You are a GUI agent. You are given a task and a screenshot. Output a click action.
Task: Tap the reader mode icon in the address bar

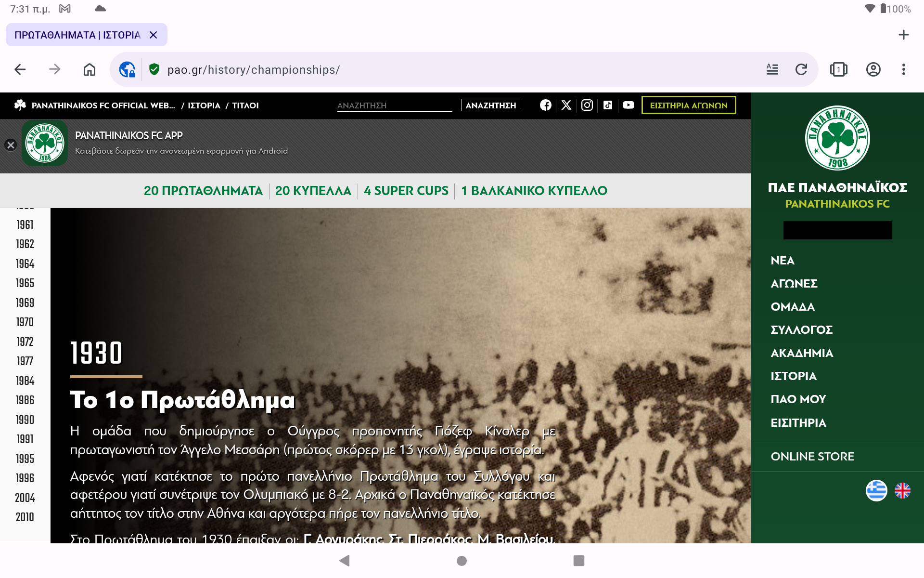pos(772,69)
